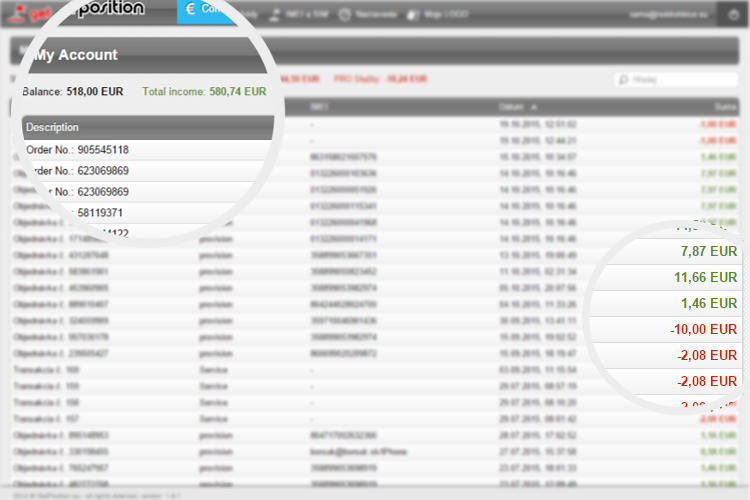Click the 11,66 EUR amount

(x=706, y=277)
